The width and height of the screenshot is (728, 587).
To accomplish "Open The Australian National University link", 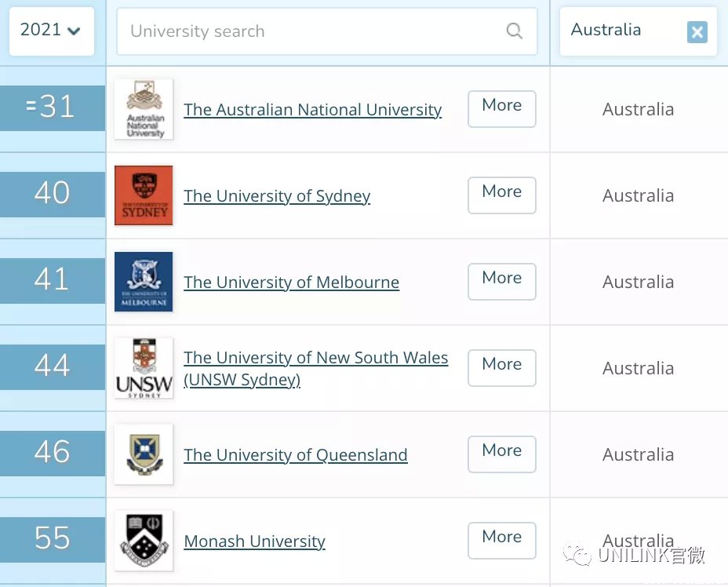I will (x=312, y=110).
